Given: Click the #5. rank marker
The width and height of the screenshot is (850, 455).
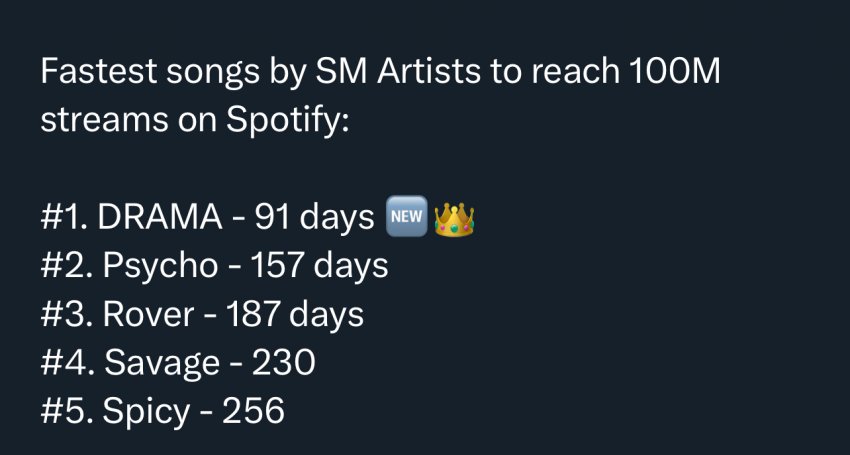Looking at the screenshot, I should point(68,411).
